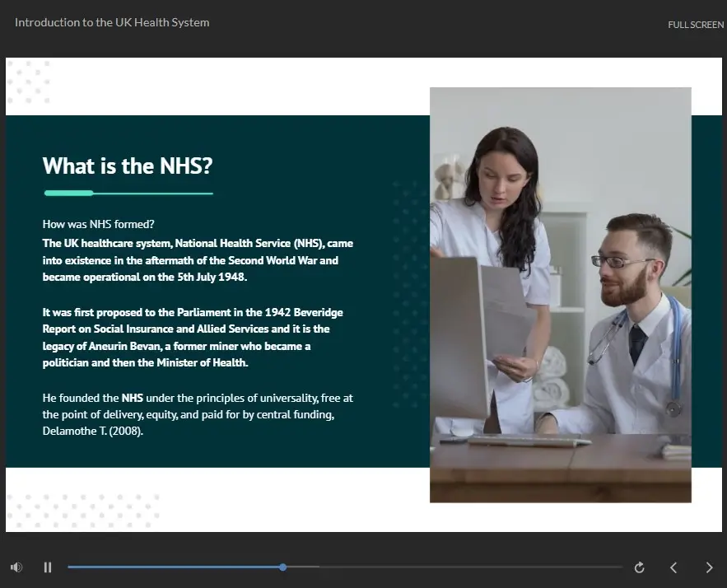Click the citation Delamothe T. (2008)

(93, 431)
